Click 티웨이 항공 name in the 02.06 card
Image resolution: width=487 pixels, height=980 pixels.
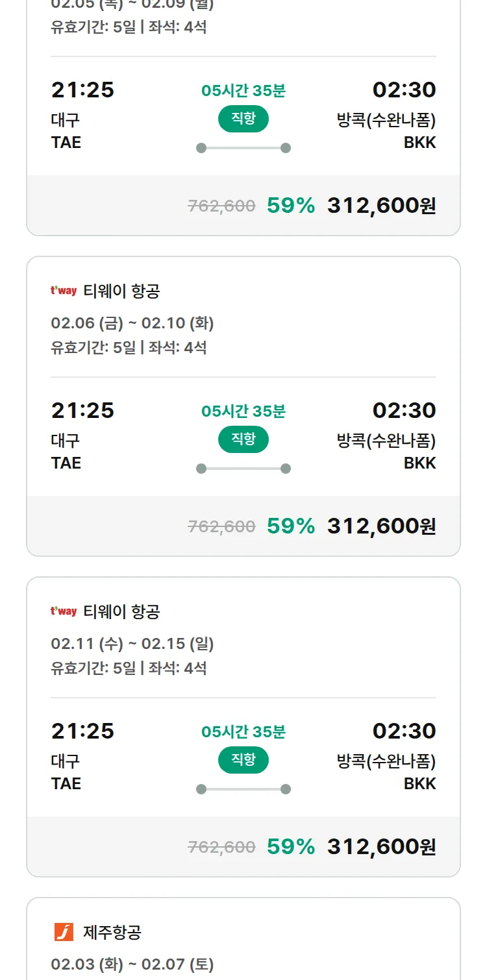click(x=121, y=291)
